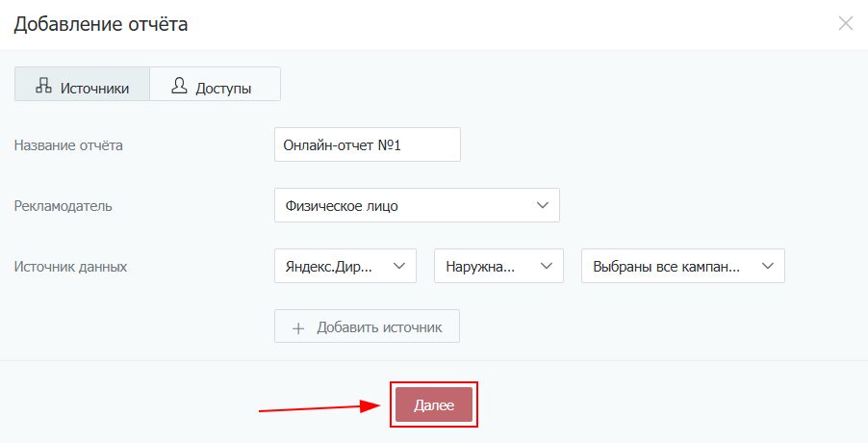Screen dimensions: 868x443
Task: Click the Источник данных label
Action: pyautogui.click(x=70, y=266)
